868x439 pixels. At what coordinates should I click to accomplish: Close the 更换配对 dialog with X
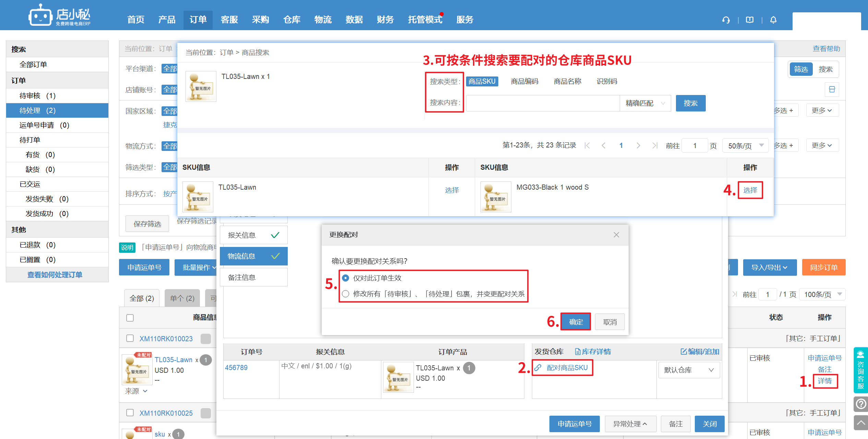click(x=616, y=235)
